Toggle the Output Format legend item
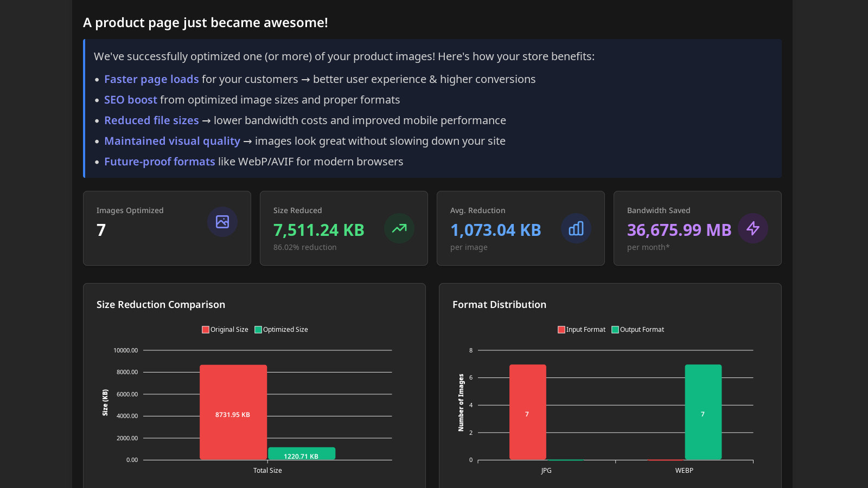The height and width of the screenshot is (488, 868). (x=637, y=330)
